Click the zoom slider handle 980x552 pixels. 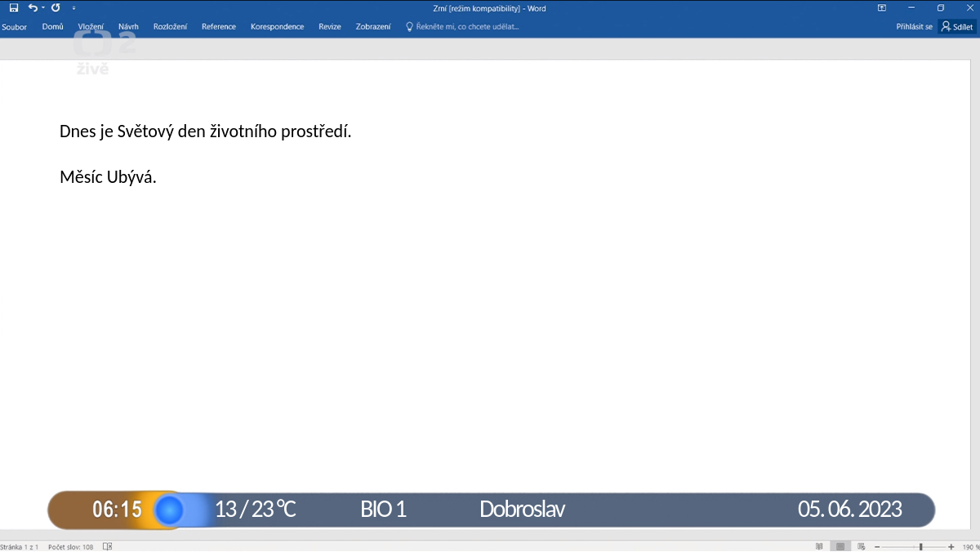920,546
